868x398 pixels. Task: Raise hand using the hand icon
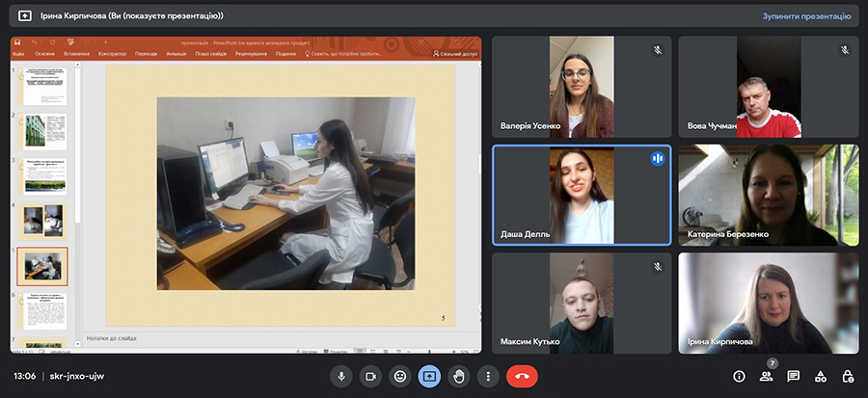pos(459,377)
